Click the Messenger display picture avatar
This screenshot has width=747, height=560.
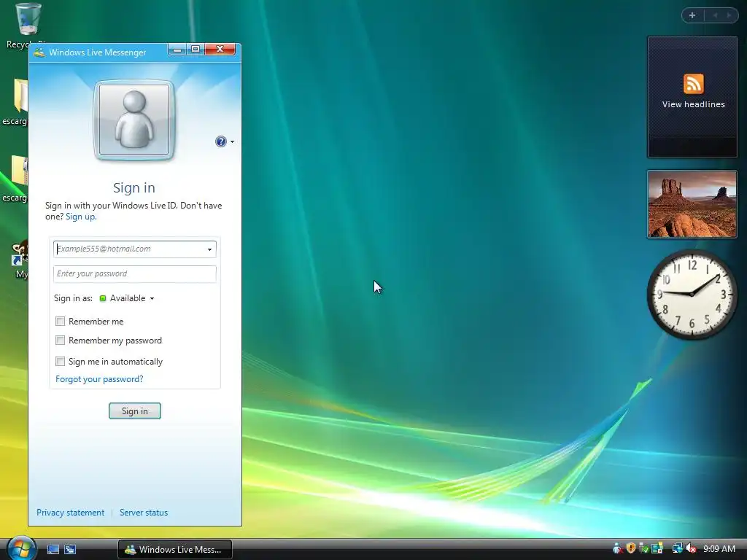click(x=134, y=120)
